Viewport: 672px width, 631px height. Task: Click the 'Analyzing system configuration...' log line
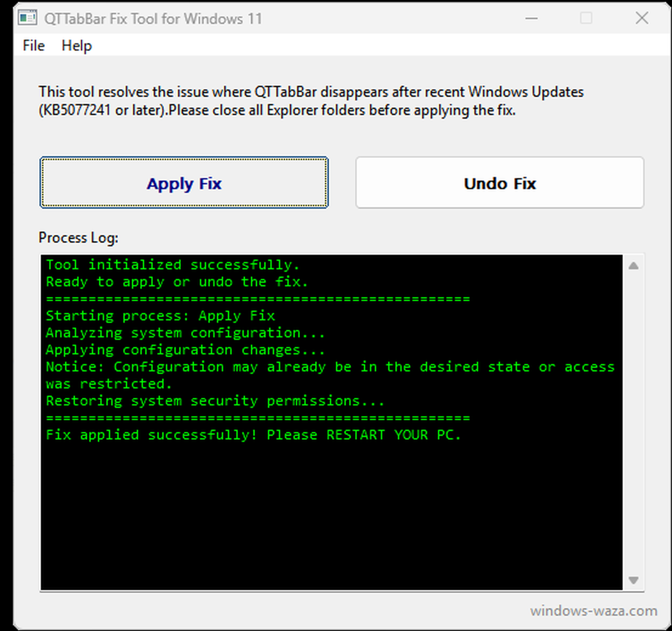pos(185,333)
